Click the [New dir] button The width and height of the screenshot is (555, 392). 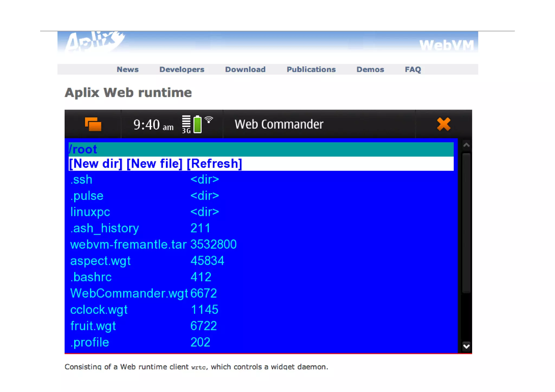click(x=96, y=164)
